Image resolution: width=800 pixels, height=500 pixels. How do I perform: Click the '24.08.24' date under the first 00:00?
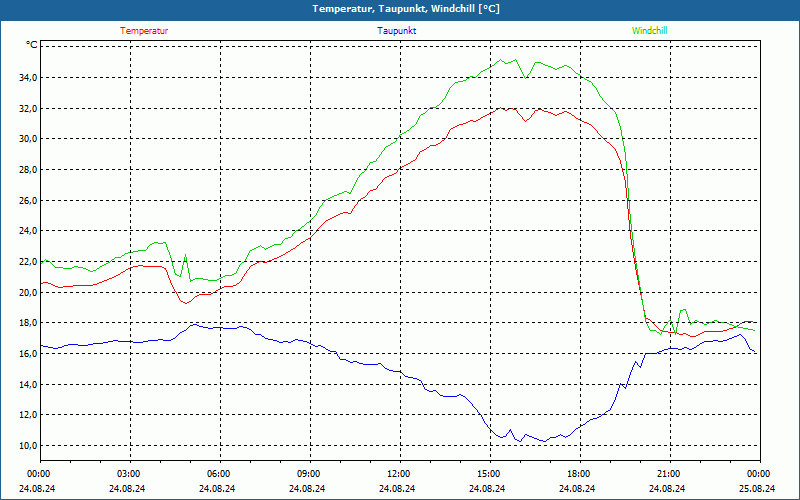click(x=37, y=488)
